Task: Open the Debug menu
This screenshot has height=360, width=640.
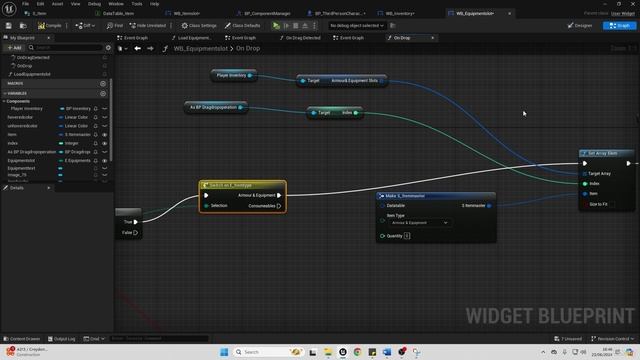Action: tap(94, 4)
